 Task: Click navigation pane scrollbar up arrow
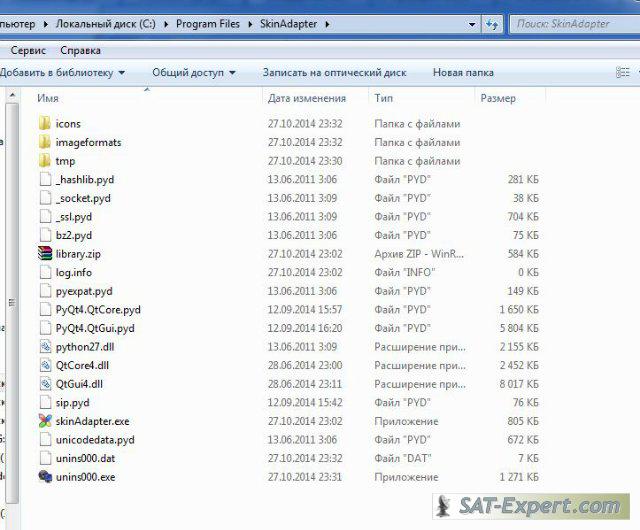12,96
